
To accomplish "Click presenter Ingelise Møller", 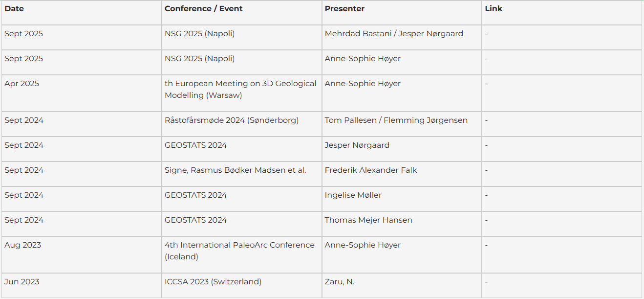I will point(353,195).
